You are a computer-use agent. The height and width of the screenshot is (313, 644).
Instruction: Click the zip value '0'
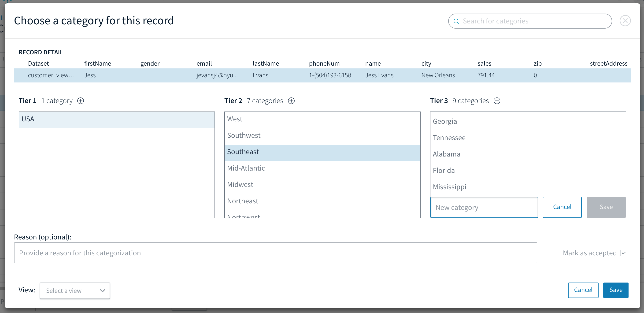[x=535, y=75]
